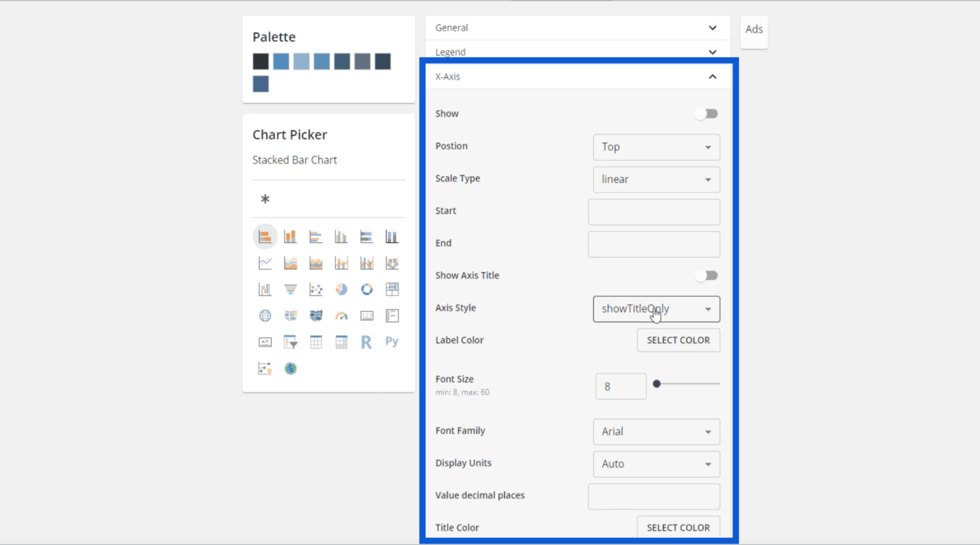Image resolution: width=980 pixels, height=545 pixels.
Task: Expand the General section
Action: point(577,27)
